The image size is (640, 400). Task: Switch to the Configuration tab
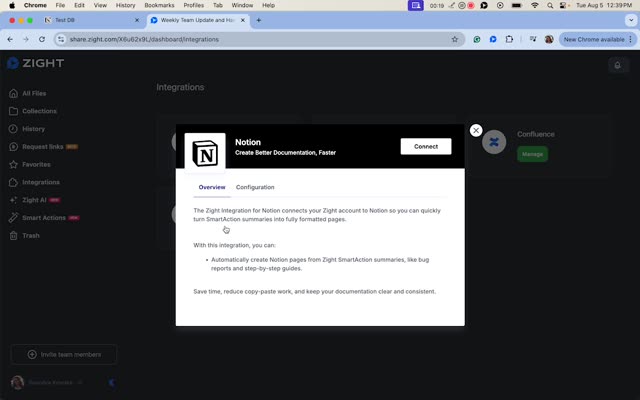255,187
